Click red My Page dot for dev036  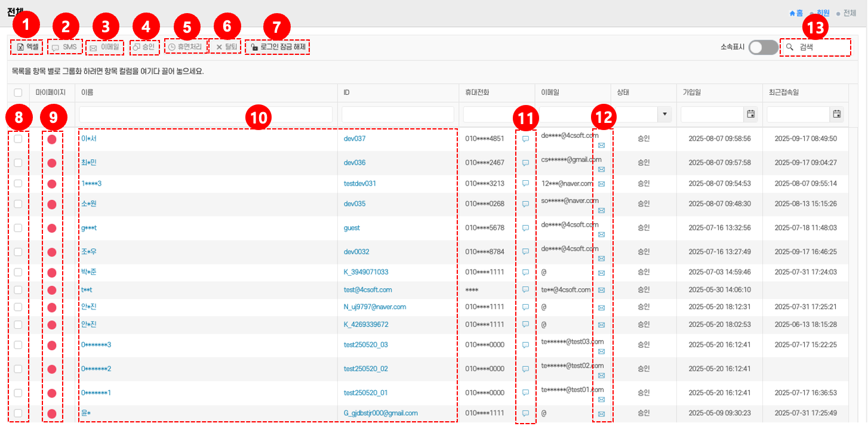coord(52,163)
